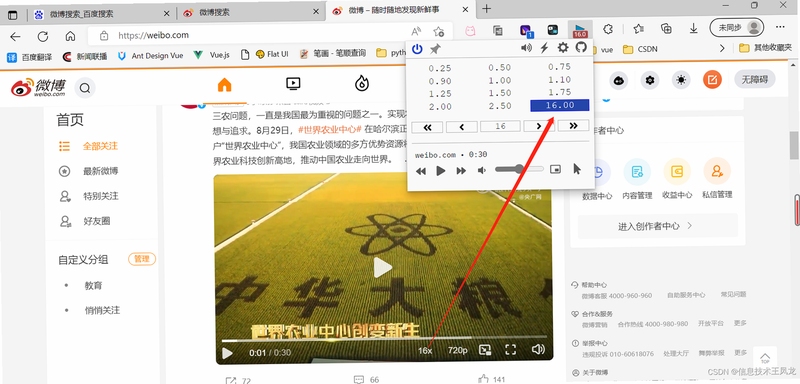Image resolution: width=800 pixels, height=384 pixels.
Task: Click the cursor select icon in popup
Action: click(x=577, y=169)
